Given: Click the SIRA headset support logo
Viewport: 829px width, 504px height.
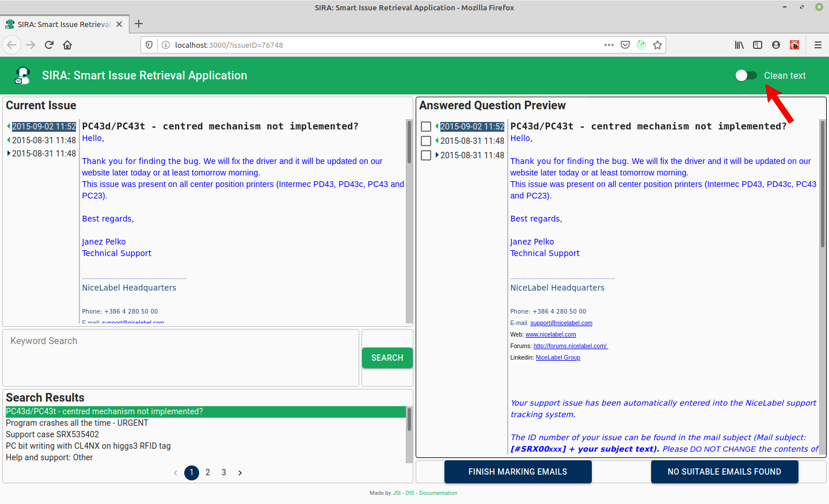Looking at the screenshot, I should tap(22, 75).
